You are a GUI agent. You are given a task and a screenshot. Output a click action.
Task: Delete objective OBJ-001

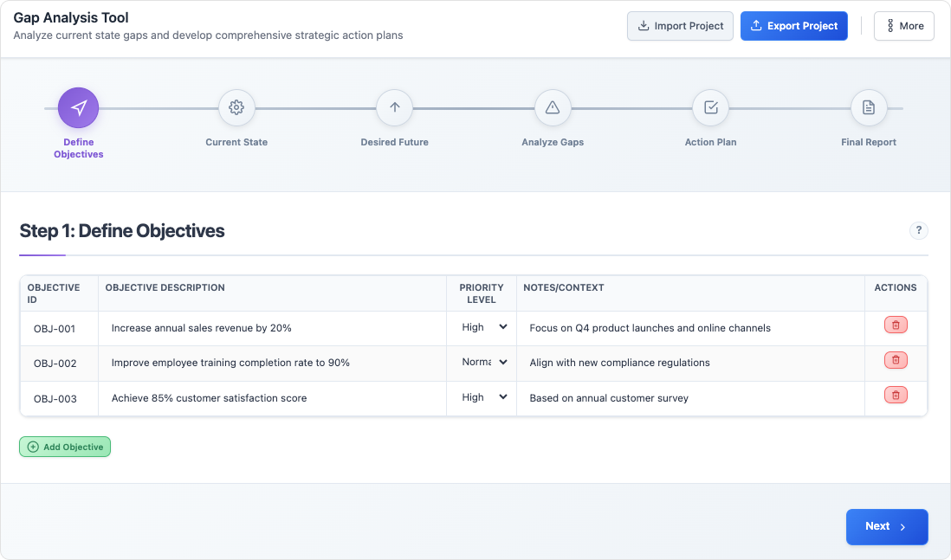pyautogui.click(x=896, y=325)
